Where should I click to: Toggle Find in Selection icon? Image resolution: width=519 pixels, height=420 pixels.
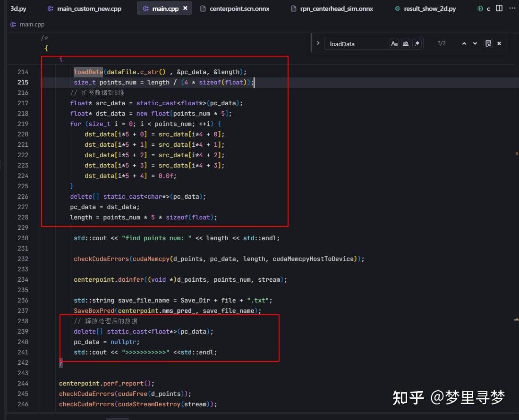[488, 43]
